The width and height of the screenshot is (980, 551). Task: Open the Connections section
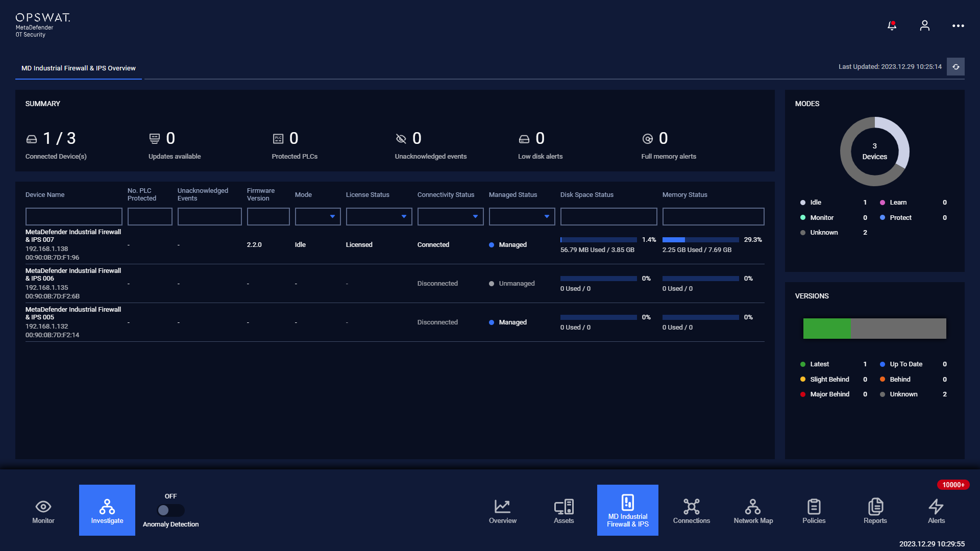pyautogui.click(x=692, y=511)
